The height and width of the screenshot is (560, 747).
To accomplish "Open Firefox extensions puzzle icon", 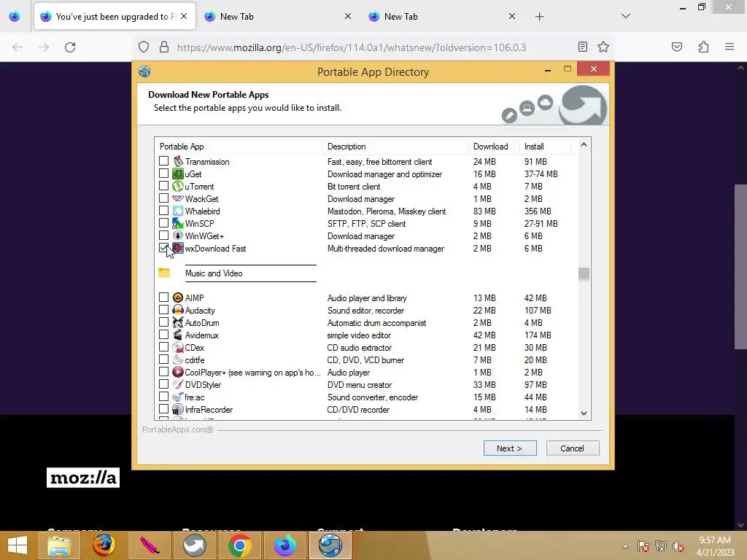I will pyautogui.click(x=703, y=47).
